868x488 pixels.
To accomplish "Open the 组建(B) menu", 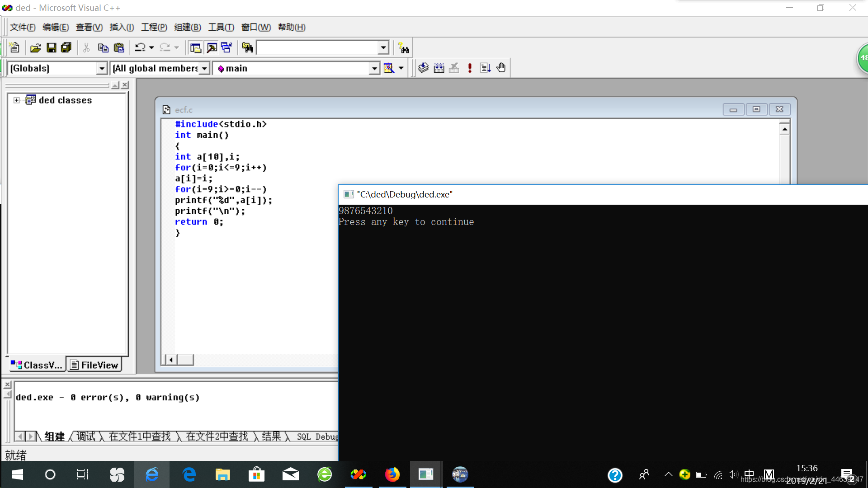I will [x=188, y=27].
